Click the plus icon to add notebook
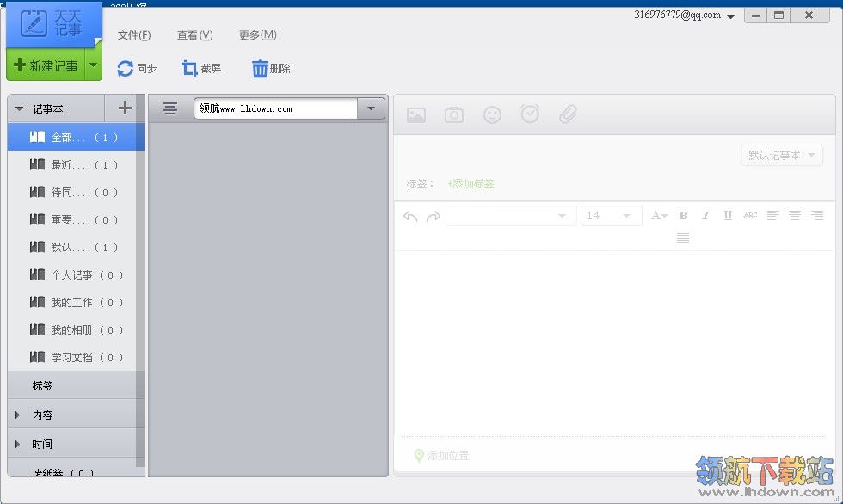This screenshot has width=843, height=504. [x=125, y=108]
